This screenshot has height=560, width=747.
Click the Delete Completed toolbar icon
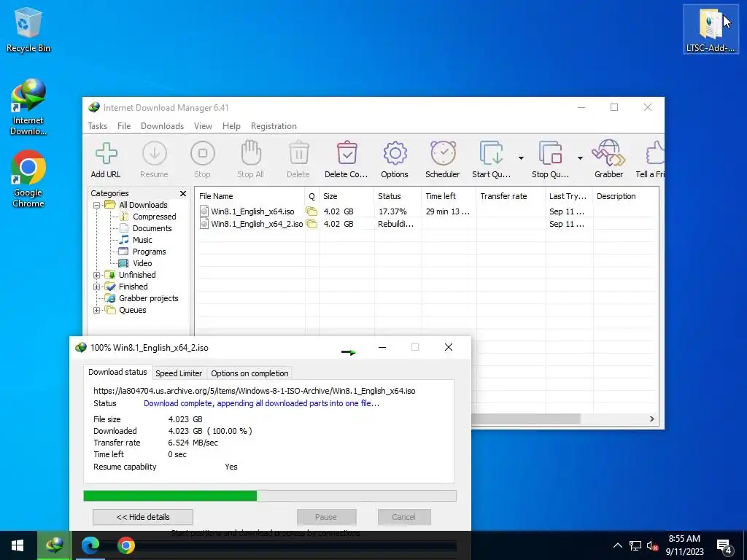click(347, 153)
